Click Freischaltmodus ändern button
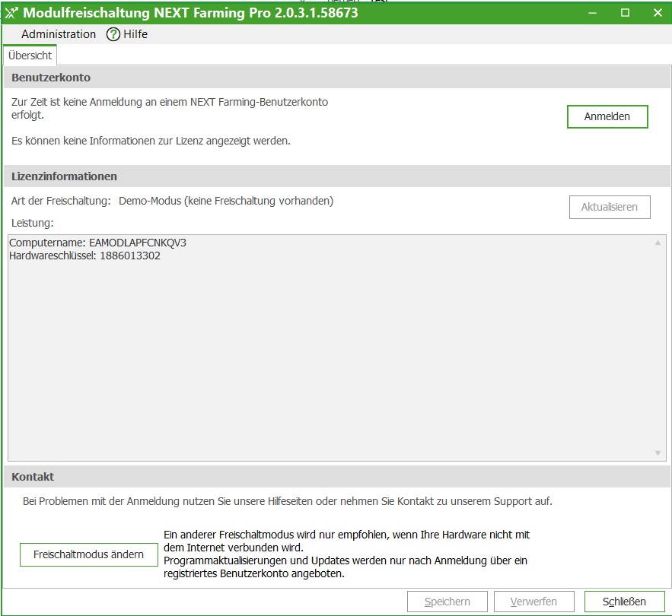 tap(89, 554)
